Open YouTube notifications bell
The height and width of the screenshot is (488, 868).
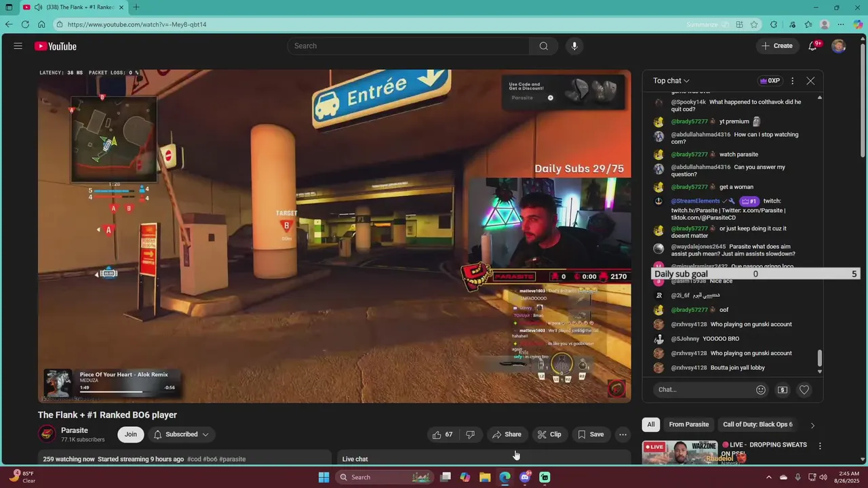[813, 46]
